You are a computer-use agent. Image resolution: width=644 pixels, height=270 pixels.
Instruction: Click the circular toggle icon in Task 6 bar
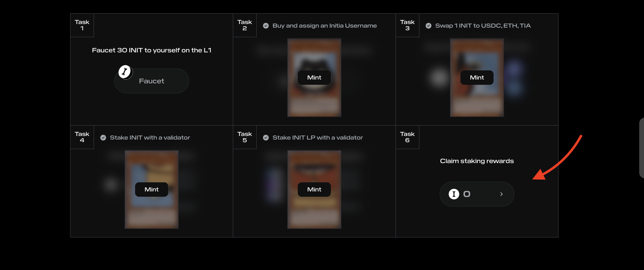point(454,194)
